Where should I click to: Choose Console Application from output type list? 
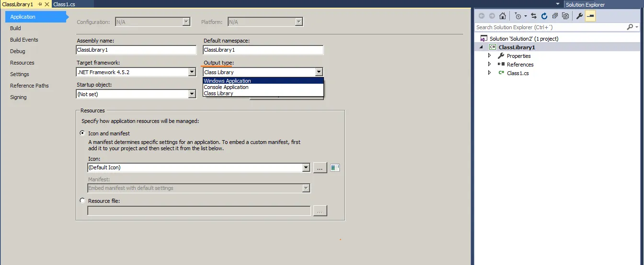[263, 87]
